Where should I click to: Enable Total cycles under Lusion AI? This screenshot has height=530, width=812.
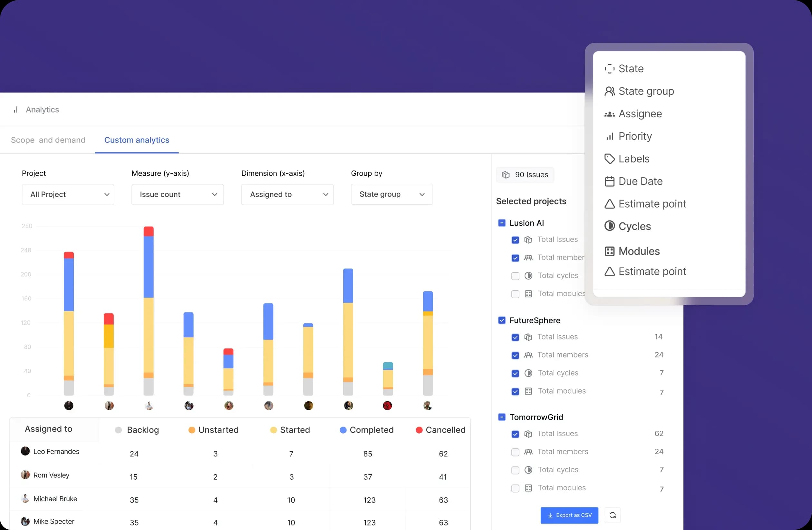point(515,276)
